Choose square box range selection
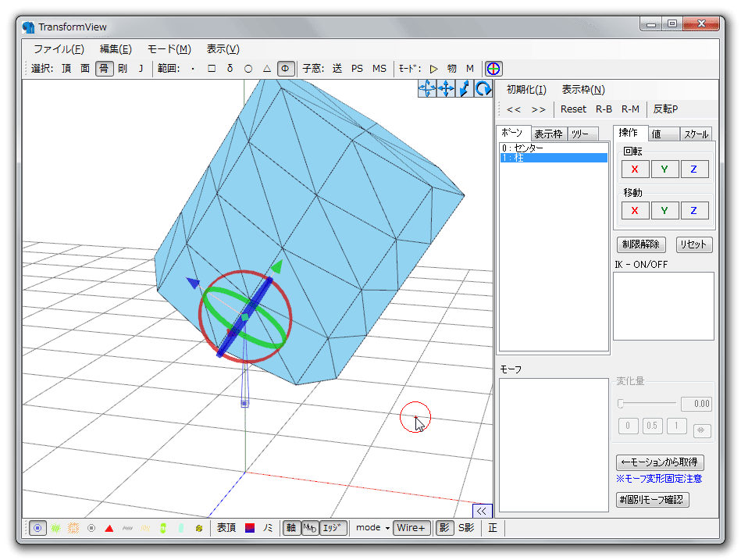741x560 pixels. (212, 69)
